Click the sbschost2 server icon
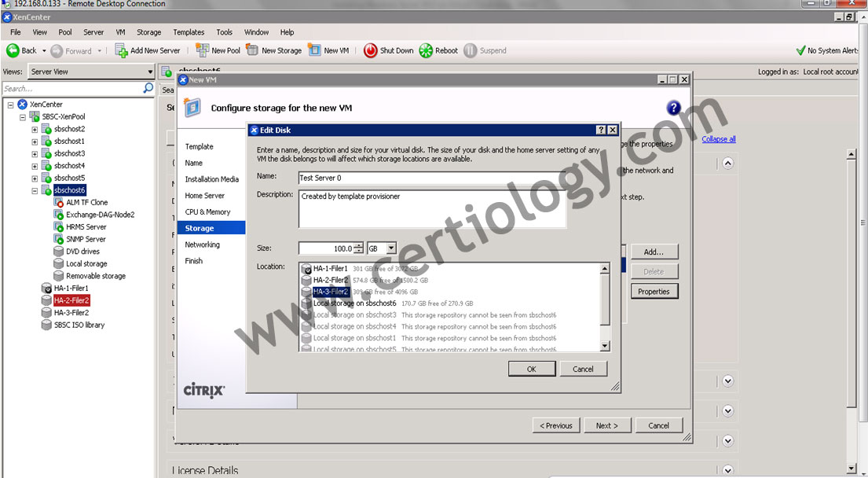Image resolution: width=868 pixels, height=478 pixels. (46, 129)
